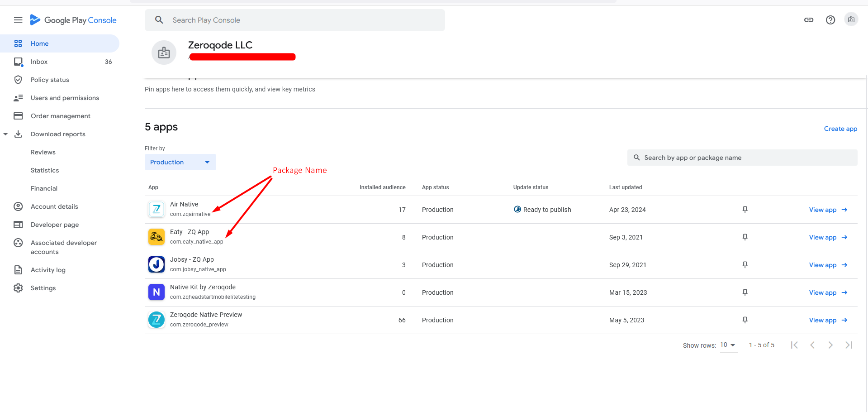Open the hamburger navigation menu
The image size is (868, 412).
click(18, 20)
